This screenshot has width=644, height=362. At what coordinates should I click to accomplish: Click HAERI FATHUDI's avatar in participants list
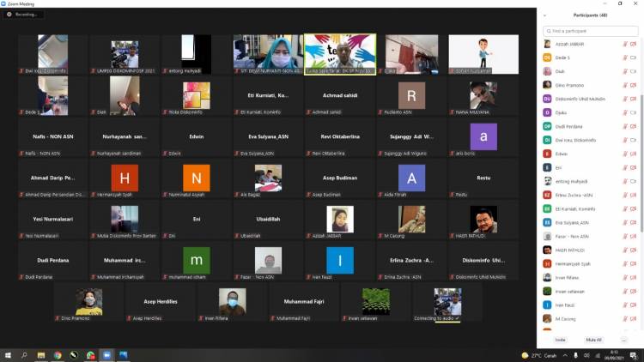547,250
